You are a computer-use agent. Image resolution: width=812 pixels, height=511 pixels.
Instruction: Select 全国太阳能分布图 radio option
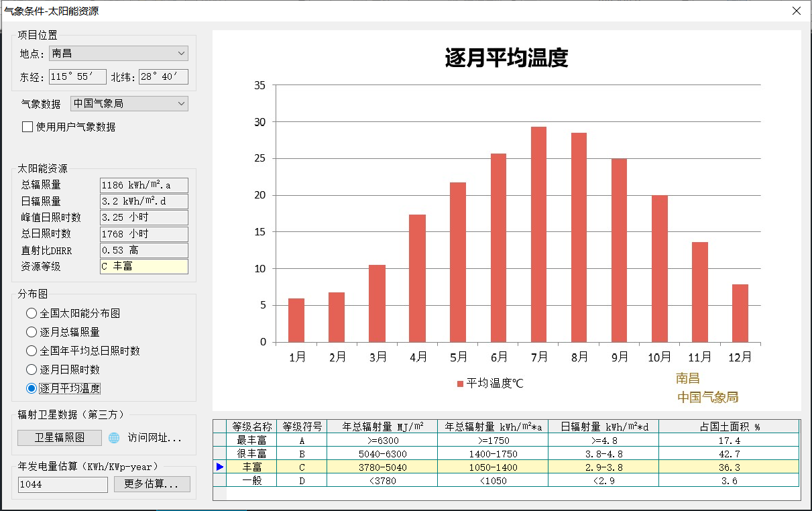coord(31,313)
